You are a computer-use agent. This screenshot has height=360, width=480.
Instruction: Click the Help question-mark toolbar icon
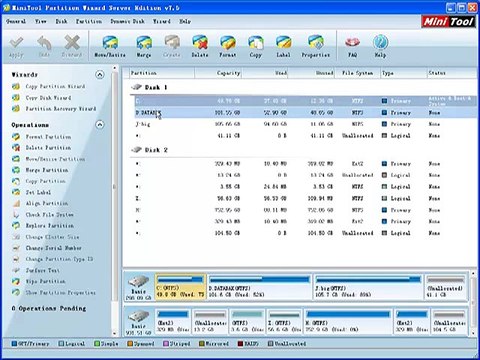[x=380, y=47]
